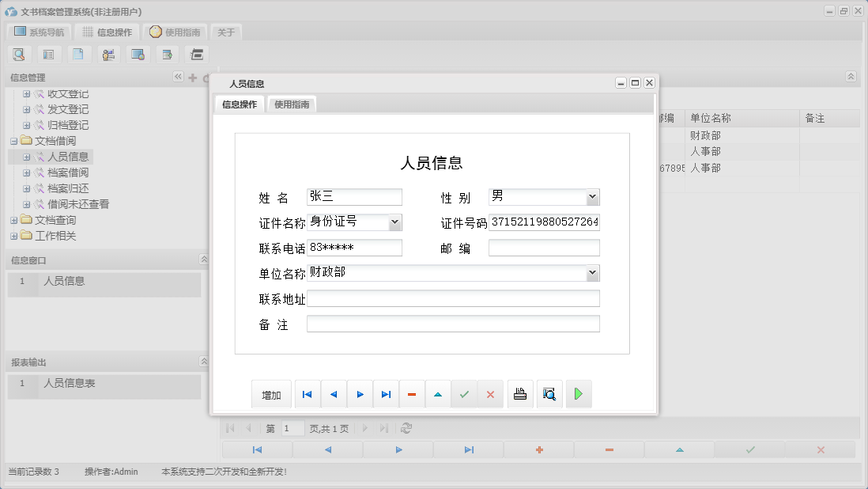Open the 性别 dropdown showing 男
The height and width of the screenshot is (489, 868).
click(591, 196)
